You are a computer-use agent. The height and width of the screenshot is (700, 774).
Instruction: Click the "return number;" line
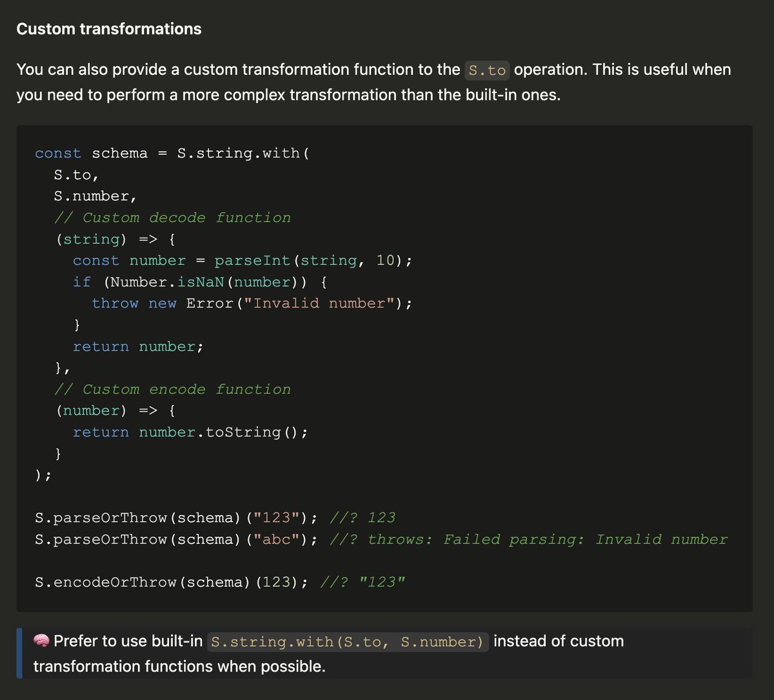click(138, 347)
